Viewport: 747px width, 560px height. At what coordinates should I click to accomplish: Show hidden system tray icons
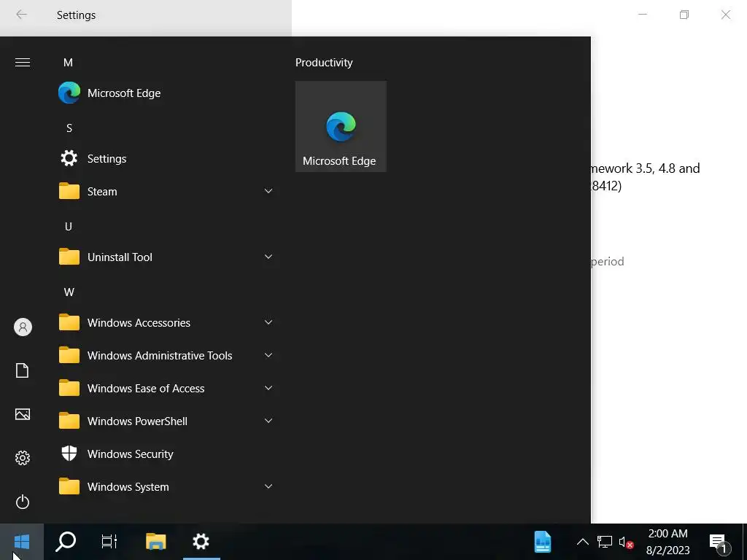[583, 542]
